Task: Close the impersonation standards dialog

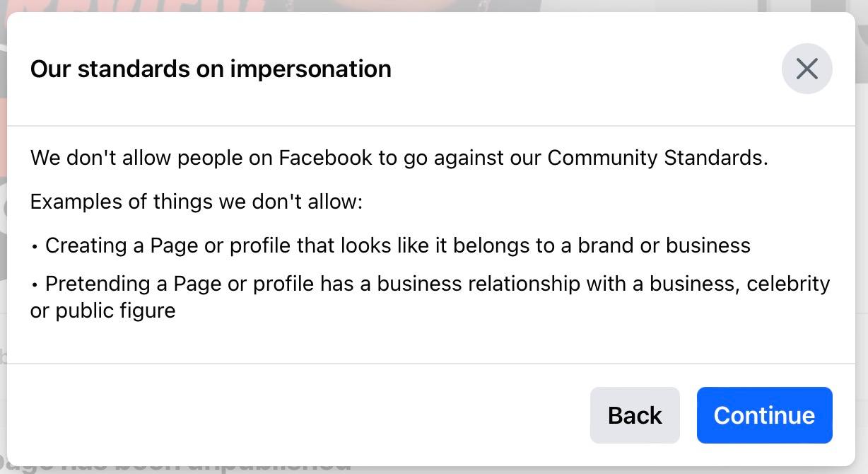Action: [807, 69]
